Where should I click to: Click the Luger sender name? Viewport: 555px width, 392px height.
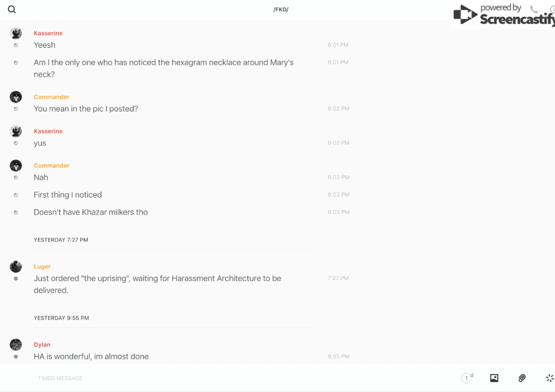pyautogui.click(x=42, y=267)
